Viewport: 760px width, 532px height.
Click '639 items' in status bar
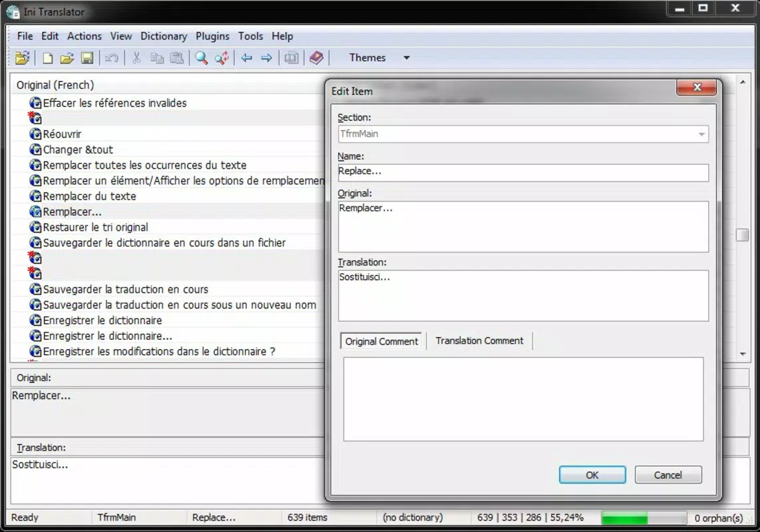(x=307, y=517)
